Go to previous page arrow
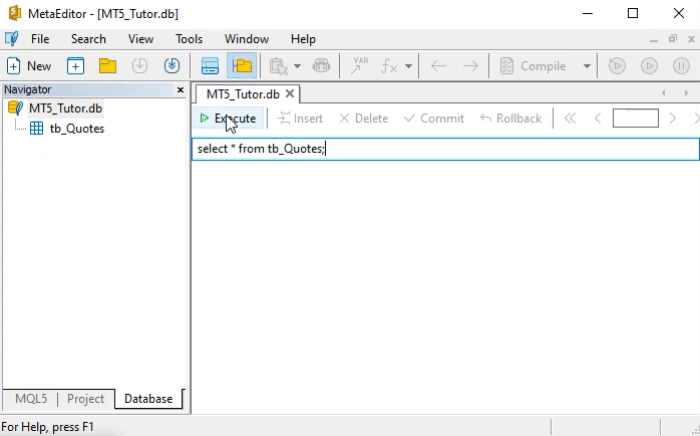700x436 pixels. click(x=598, y=118)
